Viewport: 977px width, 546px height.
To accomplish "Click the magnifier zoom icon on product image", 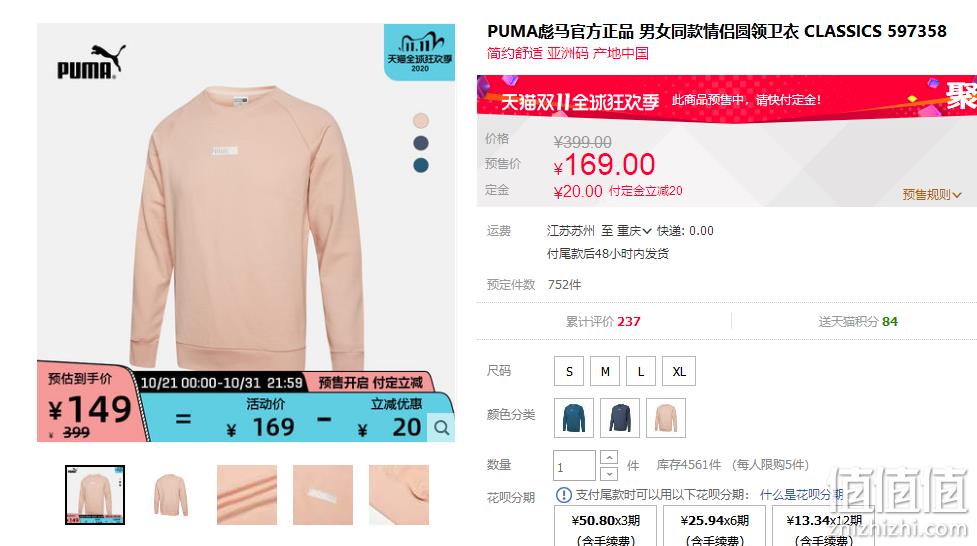I will (442, 428).
